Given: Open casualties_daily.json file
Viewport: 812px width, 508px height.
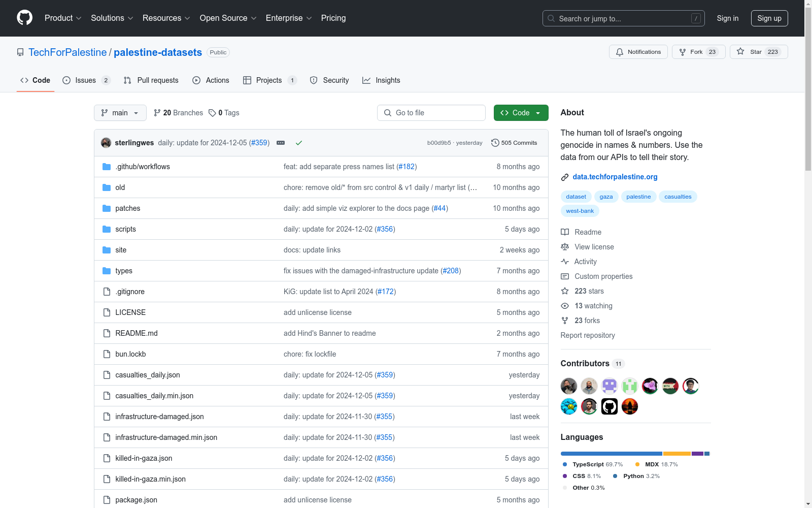Looking at the screenshot, I should [148, 375].
